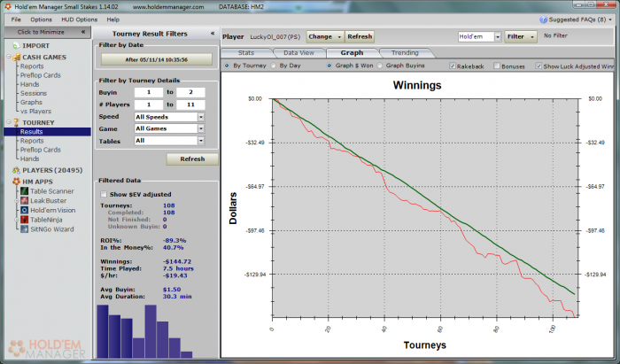
Task: Select Graphs under Cash Games
Action: 31,103
